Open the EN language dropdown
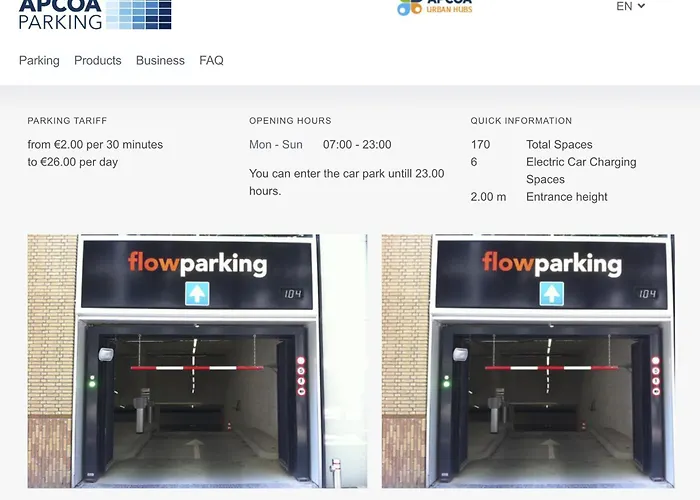700x500 pixels. point(630,6)
